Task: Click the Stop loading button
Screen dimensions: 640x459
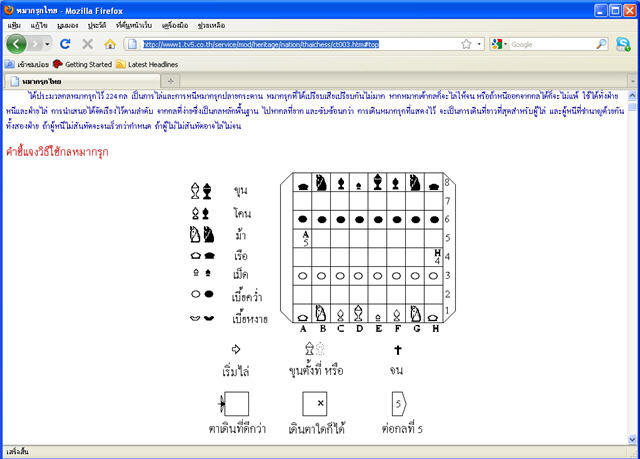Action: pyautogui.click(x=87, y=44)
